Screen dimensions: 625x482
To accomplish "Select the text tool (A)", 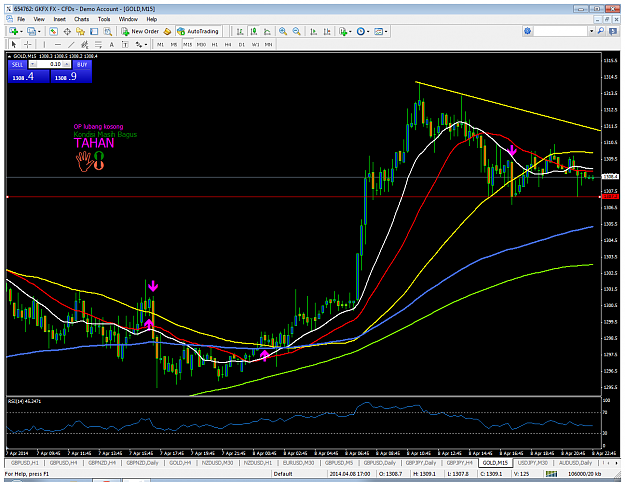I will coord(112,44).
